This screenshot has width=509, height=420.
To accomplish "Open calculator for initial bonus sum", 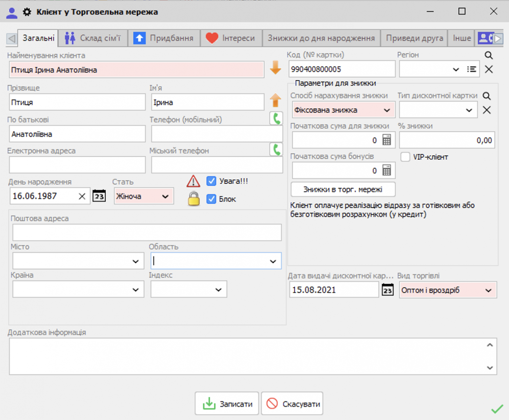I will tap(387, 170).
